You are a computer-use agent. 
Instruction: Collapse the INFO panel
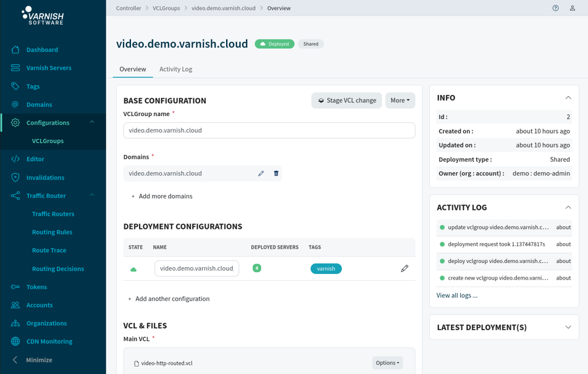568,98
